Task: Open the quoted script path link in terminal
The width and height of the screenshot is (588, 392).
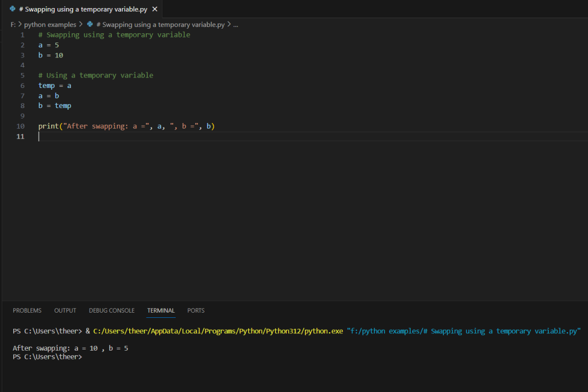Action: (463, 332)
